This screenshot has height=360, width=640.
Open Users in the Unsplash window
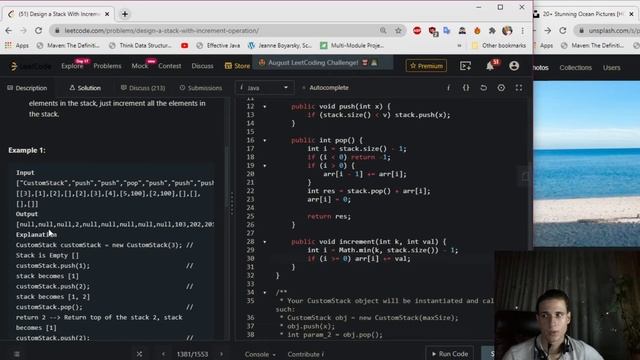click(611, 68)
